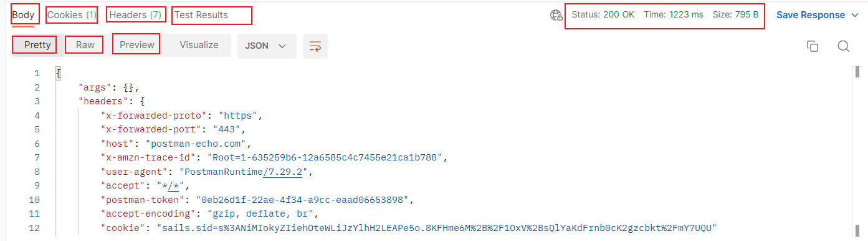The width and height of the screenshot is (868, 241).
Task: Switch to Pretty view mode
Action: click(37, 45)
